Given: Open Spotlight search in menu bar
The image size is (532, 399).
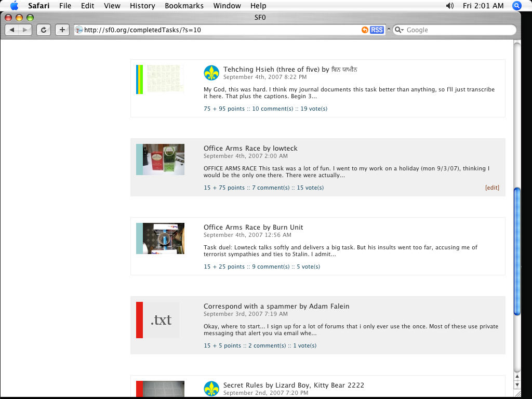Looking at the screenshot, I should click(516, 6).
